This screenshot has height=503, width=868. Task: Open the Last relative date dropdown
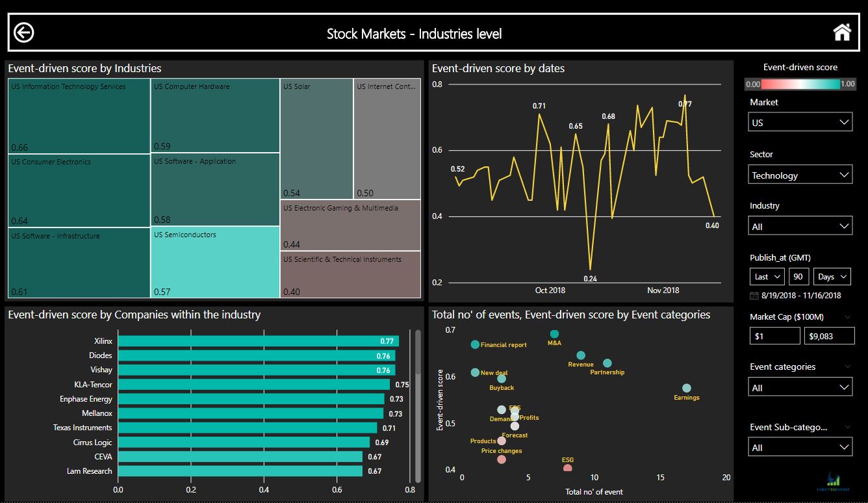(x=767, y=276)
